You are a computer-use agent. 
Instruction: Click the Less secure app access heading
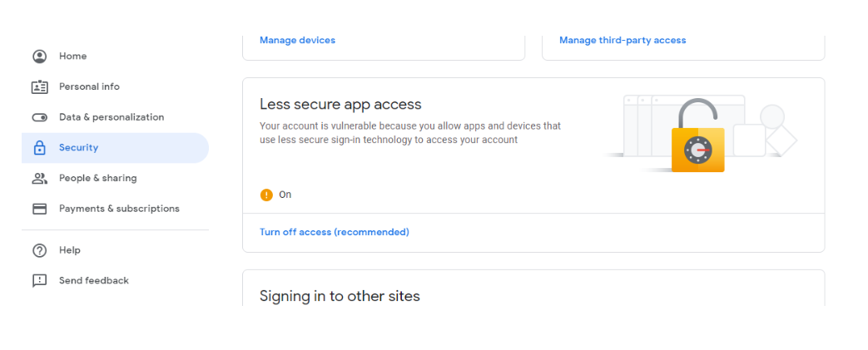coord(340,104)
